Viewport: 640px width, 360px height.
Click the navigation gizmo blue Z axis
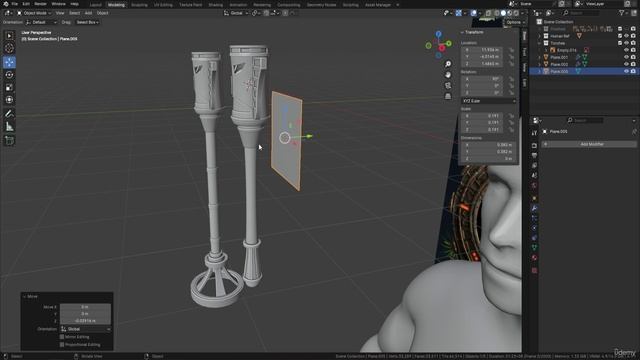438,34
